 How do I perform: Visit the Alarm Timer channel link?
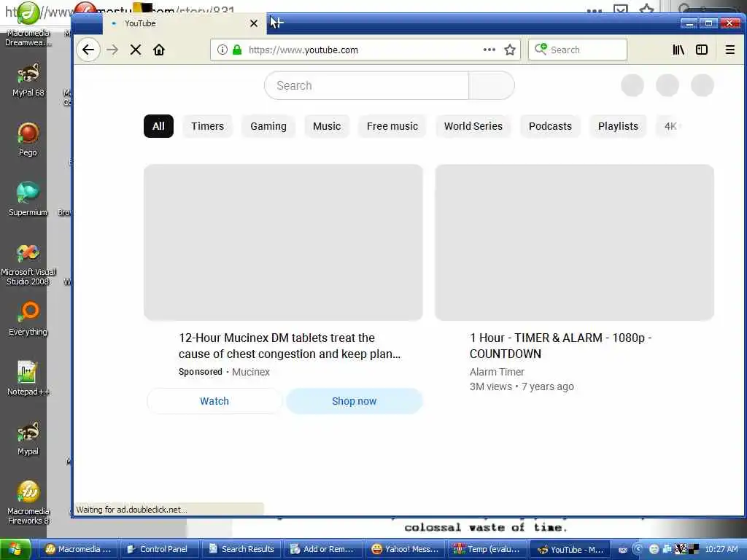497,372
